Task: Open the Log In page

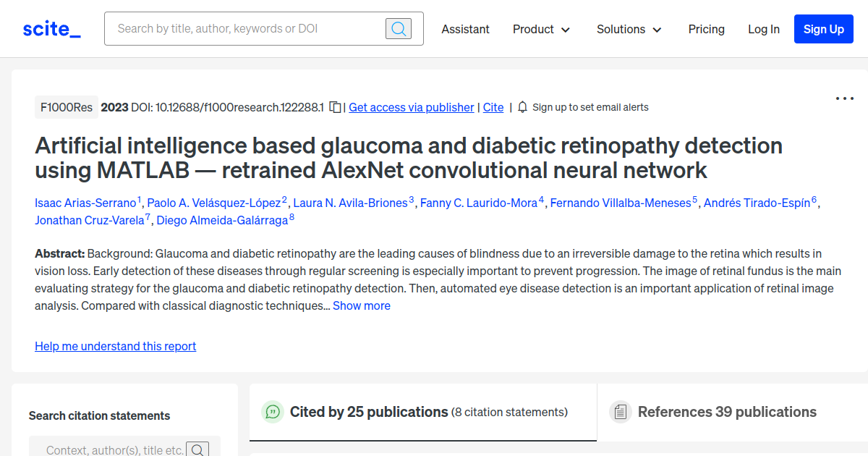Action: pyautogui.click(x=764, y=29)
